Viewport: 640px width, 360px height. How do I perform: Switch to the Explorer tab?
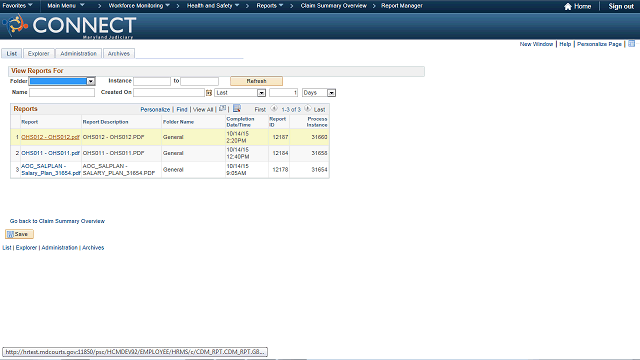39,53
